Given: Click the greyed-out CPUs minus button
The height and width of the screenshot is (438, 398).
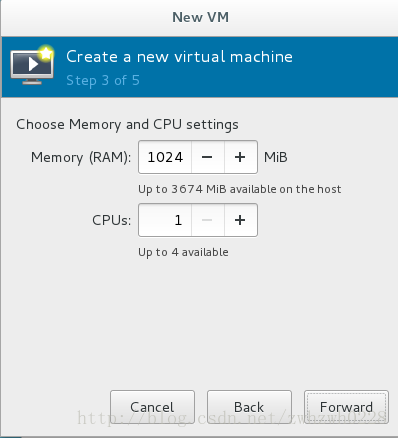Looking at the screenshot, I should (x=208, y=220).
